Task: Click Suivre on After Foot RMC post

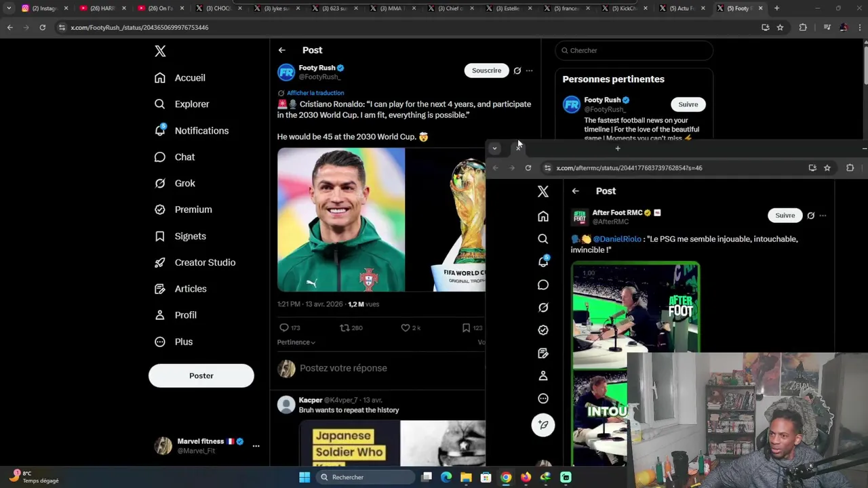Action: (x=785, y=216)
